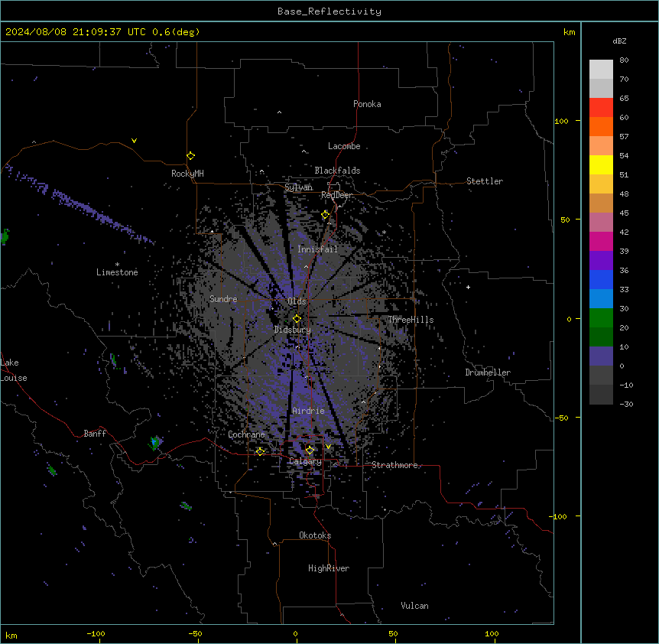This screenshot has height=644, width=659.
Task: Click the Strathmore label
Action: pyautogui.click(x=394, y=465)
